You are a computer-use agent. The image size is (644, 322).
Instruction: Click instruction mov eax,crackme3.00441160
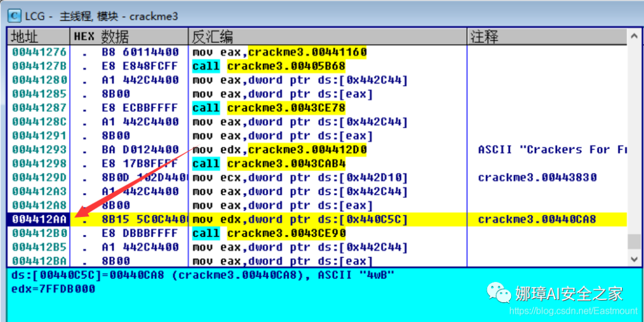280,52
